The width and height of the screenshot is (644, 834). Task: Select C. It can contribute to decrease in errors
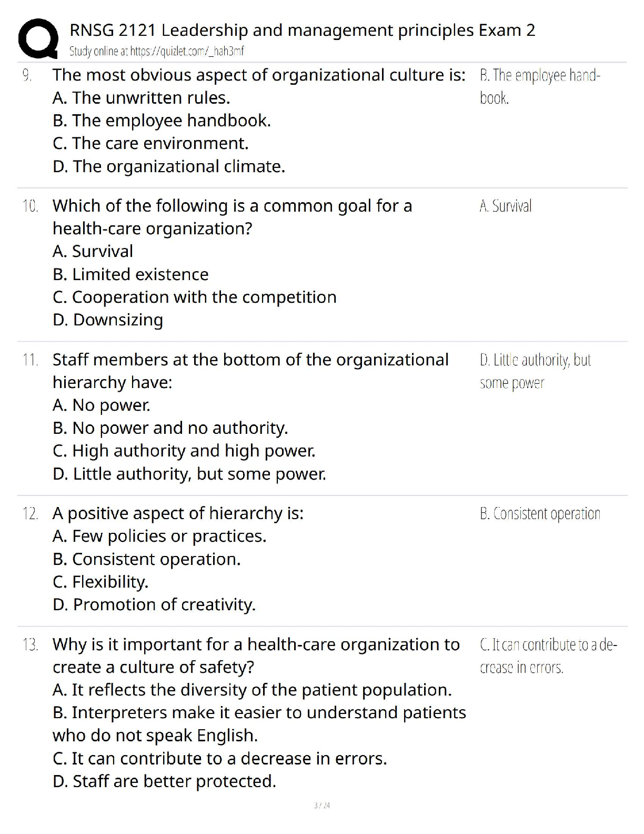(x=220, y=758)
